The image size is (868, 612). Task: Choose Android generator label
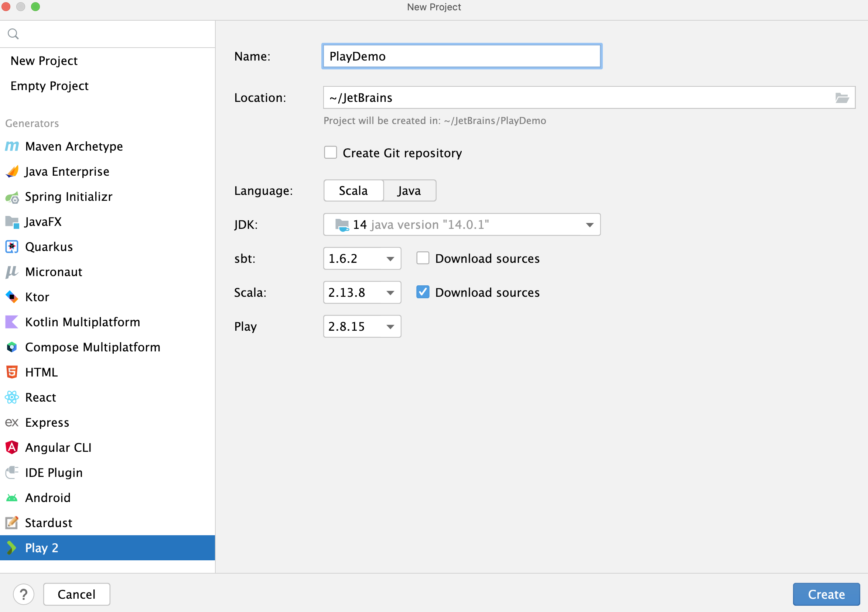(x=48, y=498)
